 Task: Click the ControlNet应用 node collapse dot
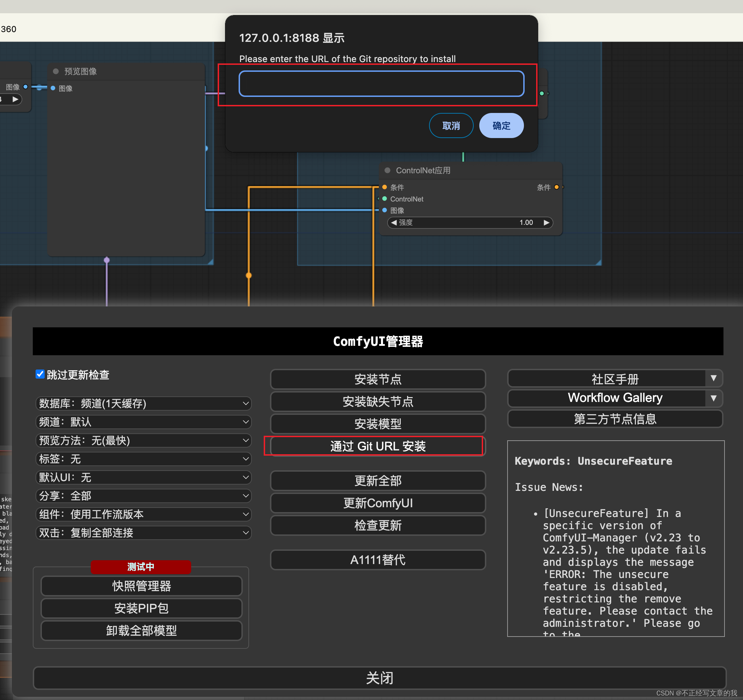point(388,170)
